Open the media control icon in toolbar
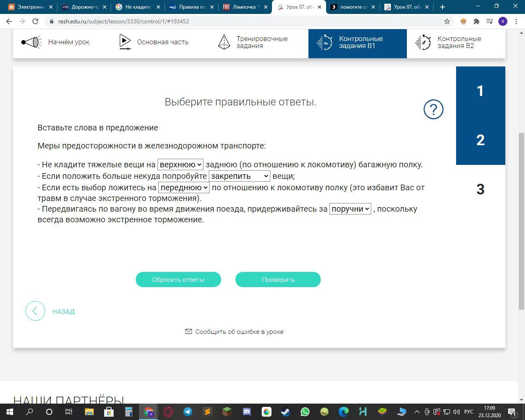Screen dimensions: 525x420 [x=490, y=21]
